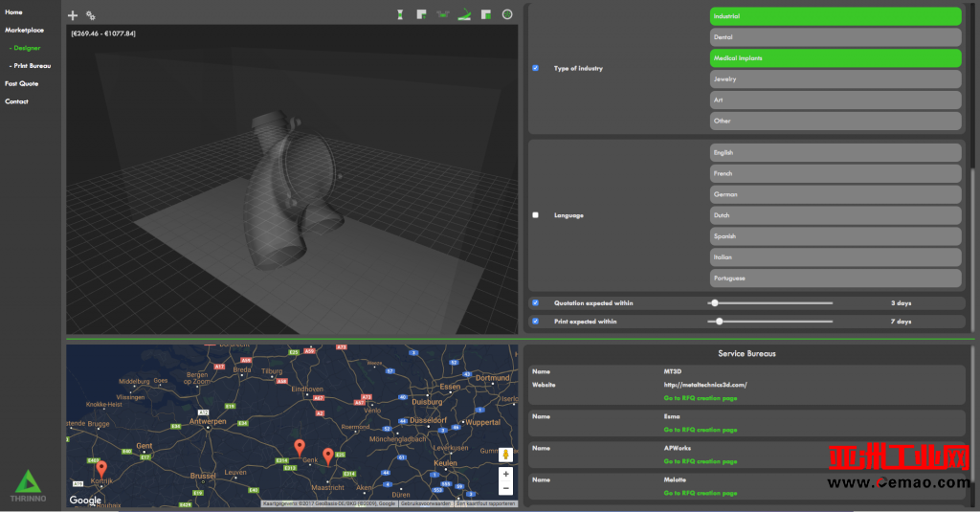The height and width of the screenshot is (512, 980).
Task: Click the Service Bureaus heading
Action: pos(746,354)
